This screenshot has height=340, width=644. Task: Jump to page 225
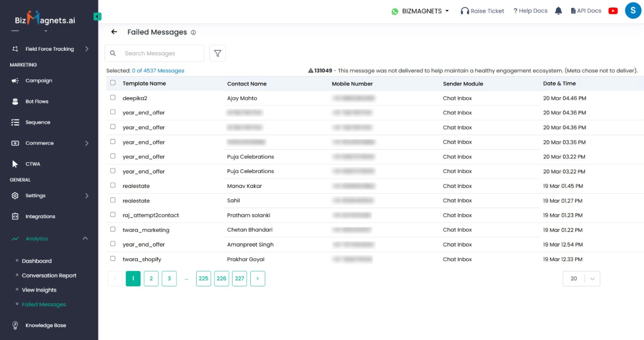pyautogui.click(x=203, y=278)
